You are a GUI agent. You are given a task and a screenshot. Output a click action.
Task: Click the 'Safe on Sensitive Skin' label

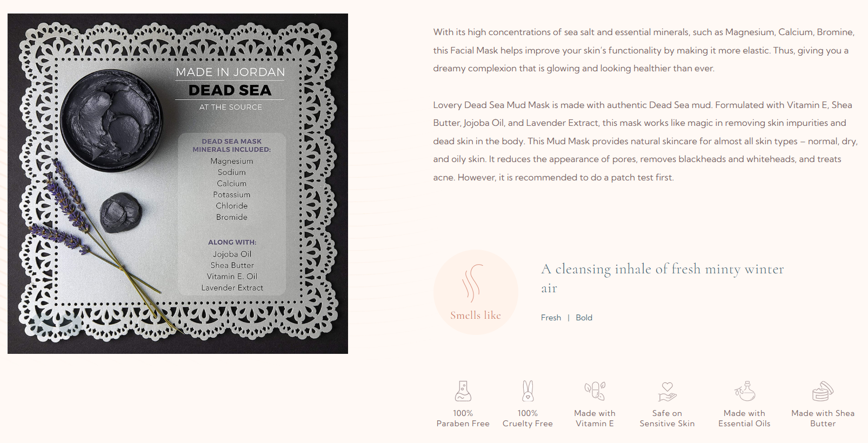click(x=667, y=418)
